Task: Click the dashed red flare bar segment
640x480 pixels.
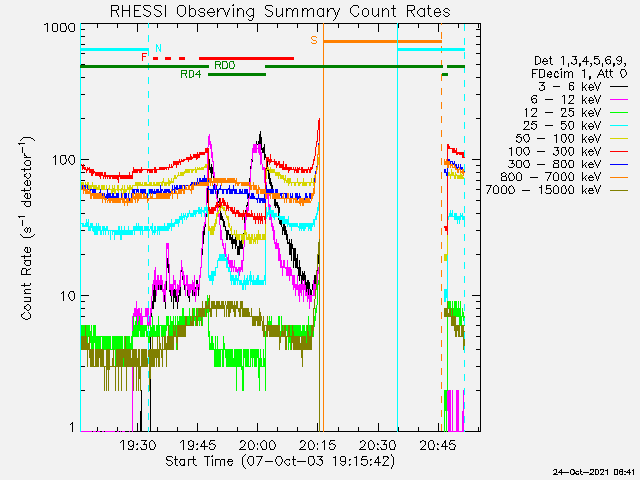Action: (x=169, y=58)
